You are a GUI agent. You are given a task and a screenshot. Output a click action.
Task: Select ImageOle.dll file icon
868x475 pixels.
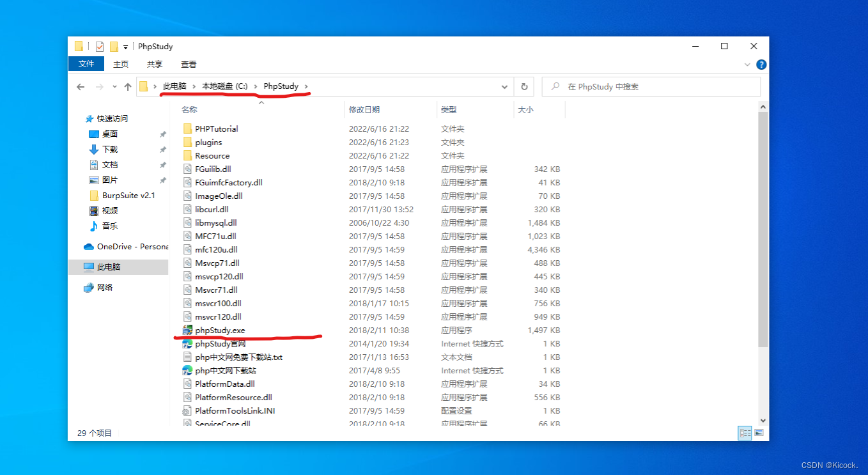tap(187, 196)
